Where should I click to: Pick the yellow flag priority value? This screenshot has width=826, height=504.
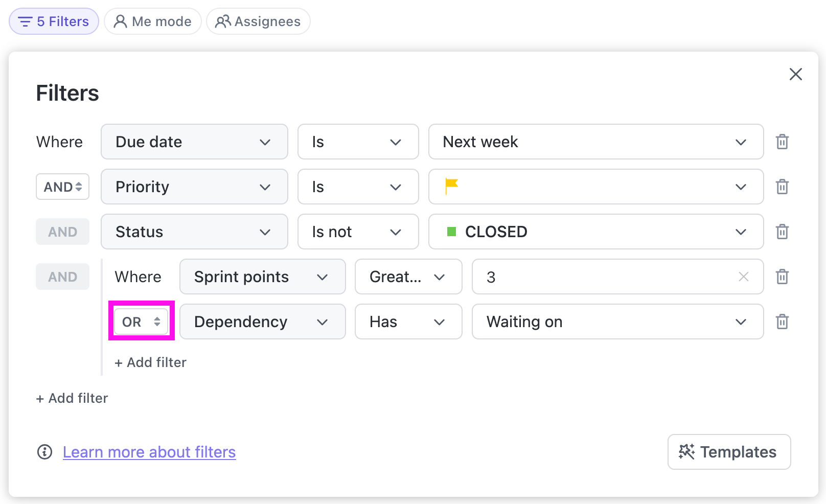[595, 187]
